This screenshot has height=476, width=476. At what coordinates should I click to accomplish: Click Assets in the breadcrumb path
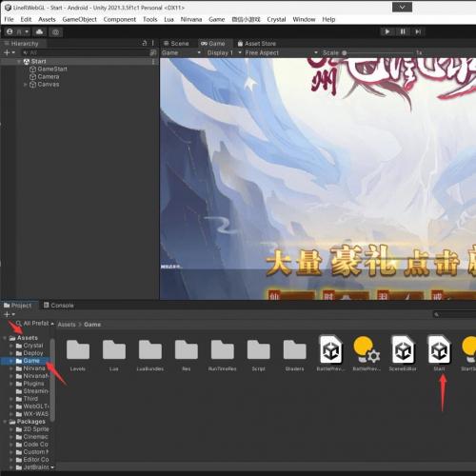[67, 325]
